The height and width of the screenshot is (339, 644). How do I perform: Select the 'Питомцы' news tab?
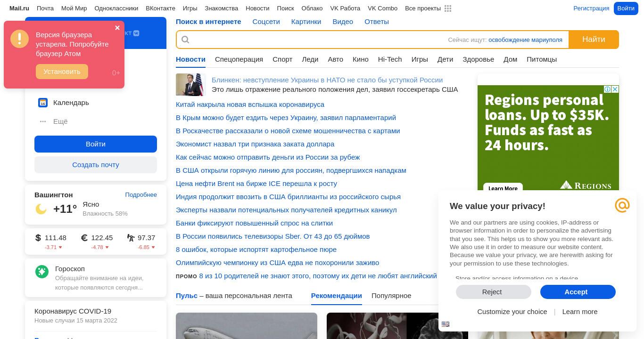[x=542, y=59]
